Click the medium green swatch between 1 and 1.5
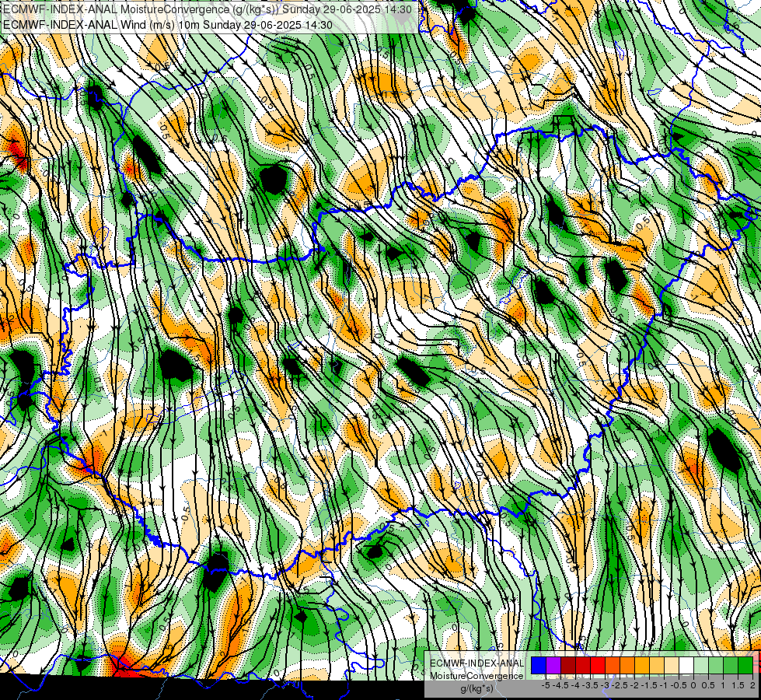The height and width of the screenshot is (700, 761). [x=731, y=666]
